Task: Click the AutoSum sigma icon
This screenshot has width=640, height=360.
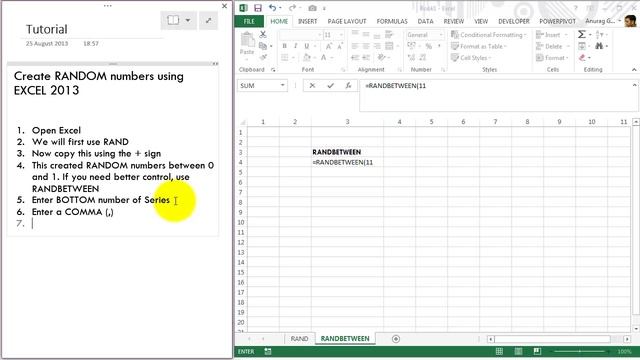Action: tap(582, 35)
